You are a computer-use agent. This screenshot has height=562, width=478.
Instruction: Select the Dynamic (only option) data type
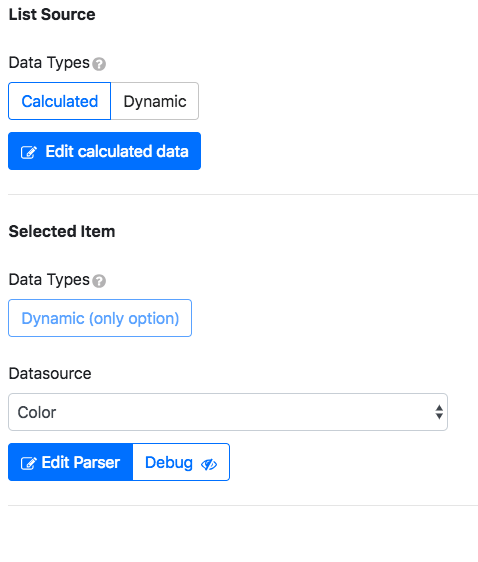point(100,318)
